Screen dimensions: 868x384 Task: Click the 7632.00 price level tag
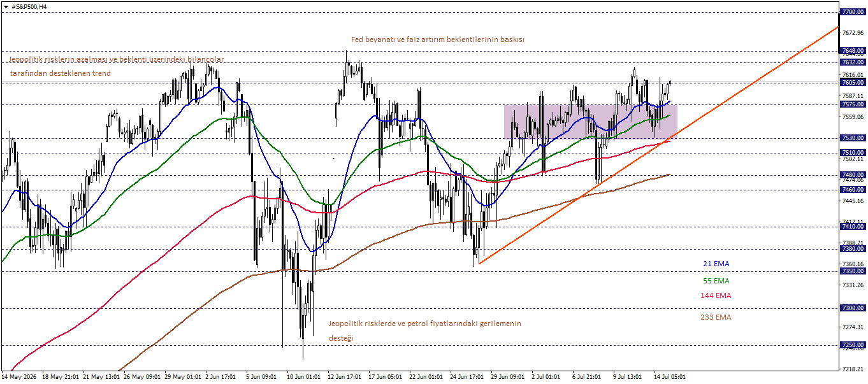[x=853, y=62]
